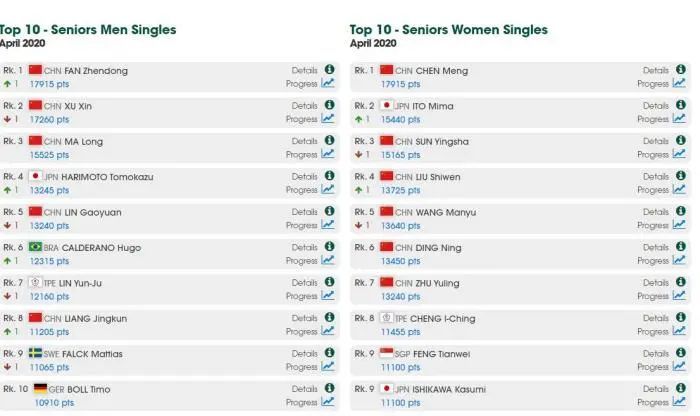Viewport: 700px width, 416px height.
Task: Click the Details link for HARIMOTO Tomokazu
Action: (304, 177)
